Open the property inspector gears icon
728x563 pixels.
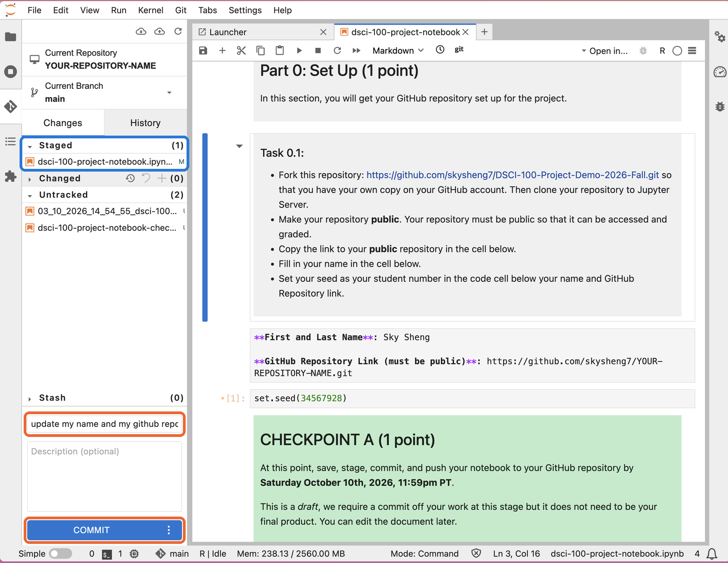coord(720,37)
